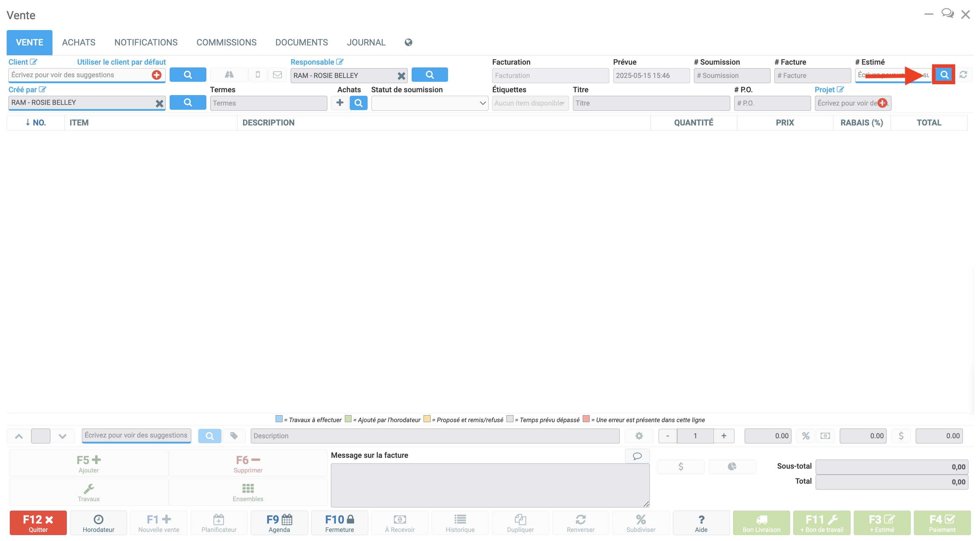Image resolution: width=980 pixels, height=541 pixels.
Task: Click the down chevron in line navigator
Action: [x=62, y=436]
